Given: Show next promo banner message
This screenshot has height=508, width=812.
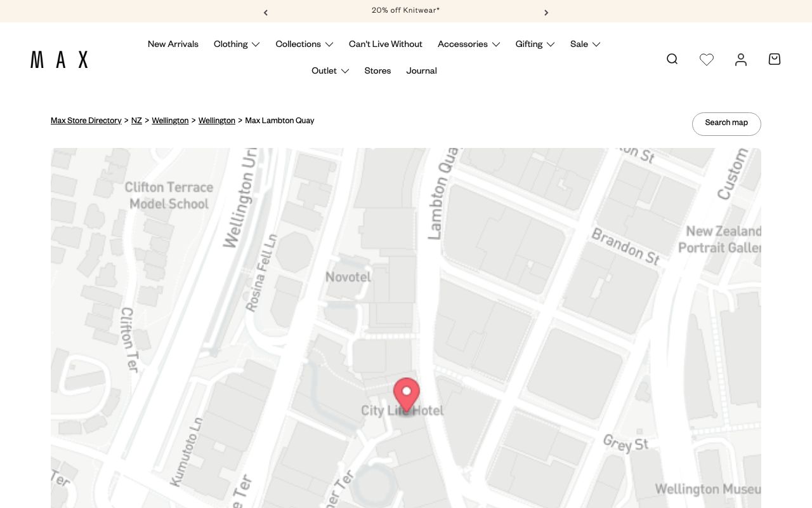Looking at the screenshot, I should [546, 12].
